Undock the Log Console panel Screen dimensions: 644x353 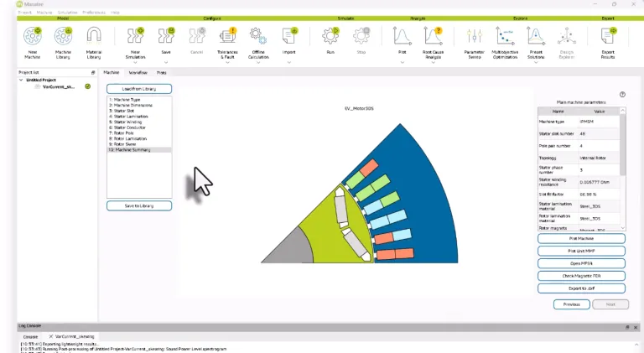627,327
